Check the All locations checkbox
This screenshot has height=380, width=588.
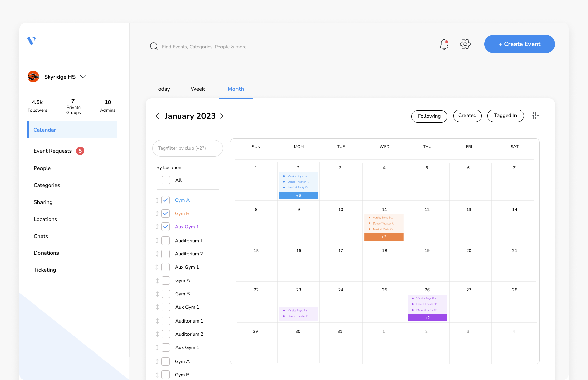tap(166, 180)
